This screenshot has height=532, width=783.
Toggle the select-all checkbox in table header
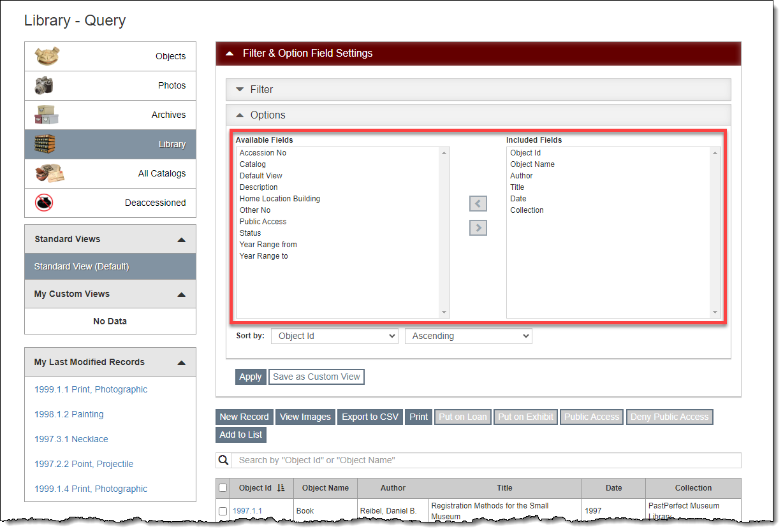tap(223, 488)
